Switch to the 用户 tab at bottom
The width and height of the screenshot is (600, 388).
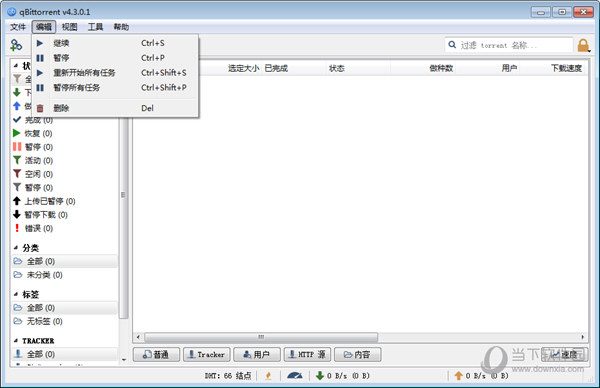coord(257,355)
